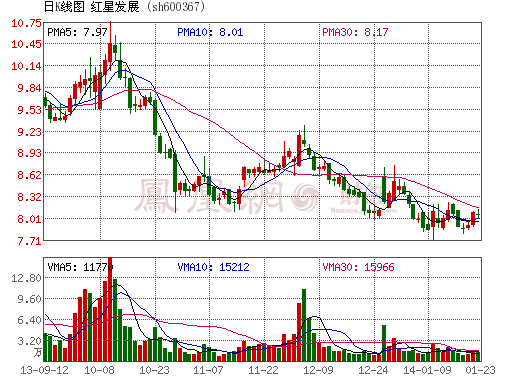The width and height of the screenshot is (530, 391).
Task: Click the PMA10: 8.01 label
Action: 210,32
